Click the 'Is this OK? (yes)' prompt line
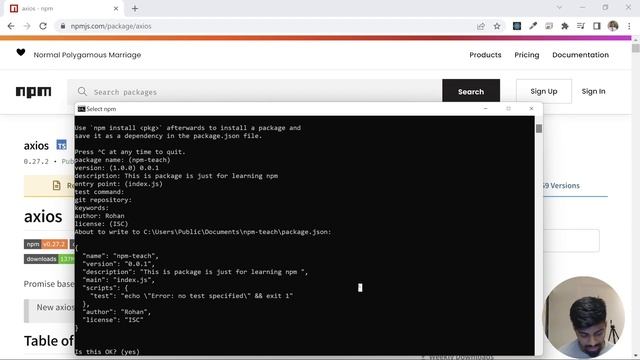640x360 pixels. click(107, 351)
